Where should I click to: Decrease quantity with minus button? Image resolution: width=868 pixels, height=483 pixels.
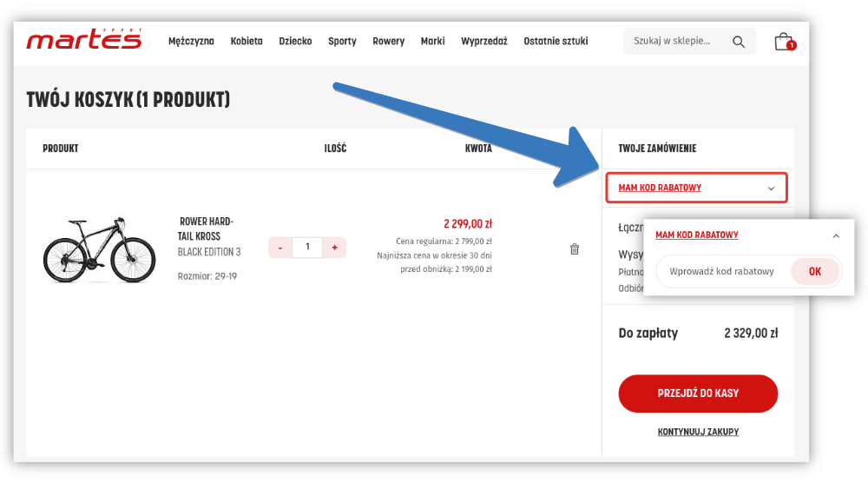pyautogui.click(x=279, y=248)
